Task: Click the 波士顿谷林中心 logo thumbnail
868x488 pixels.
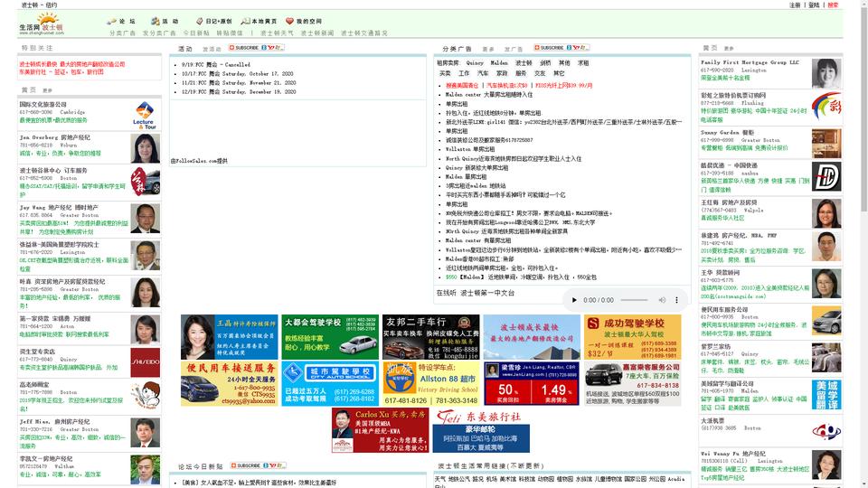Action: (145, 182)
